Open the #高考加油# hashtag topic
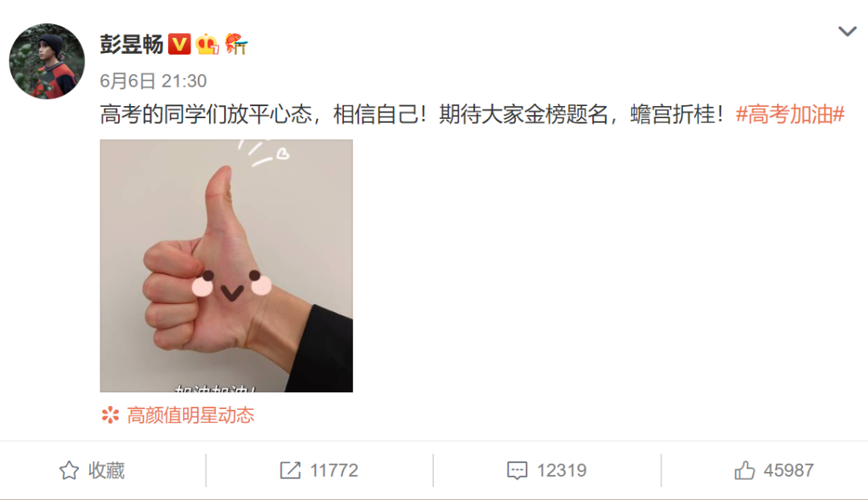This screenshot has height=500, width=868. coord(790,115)
